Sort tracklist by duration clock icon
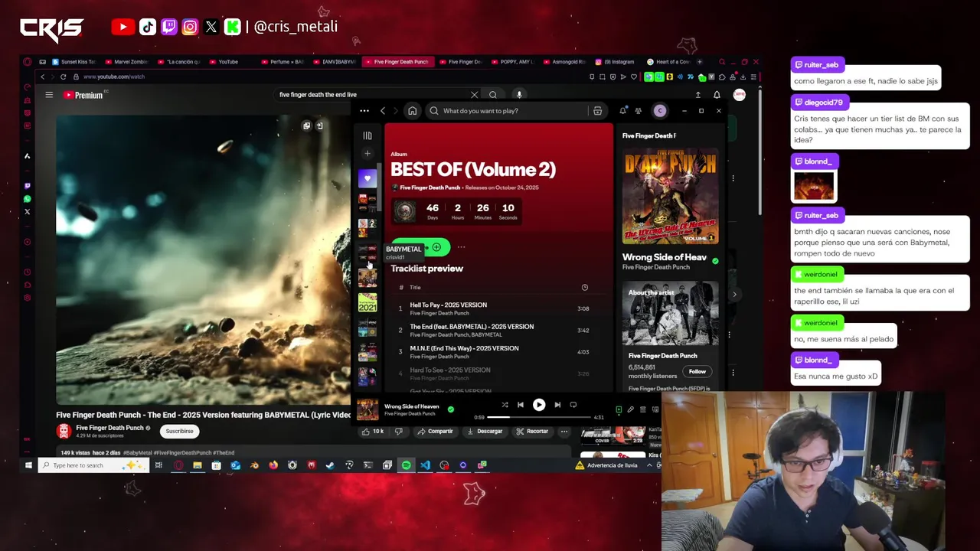Screen dimensions: 980x551 pos(584,288)
